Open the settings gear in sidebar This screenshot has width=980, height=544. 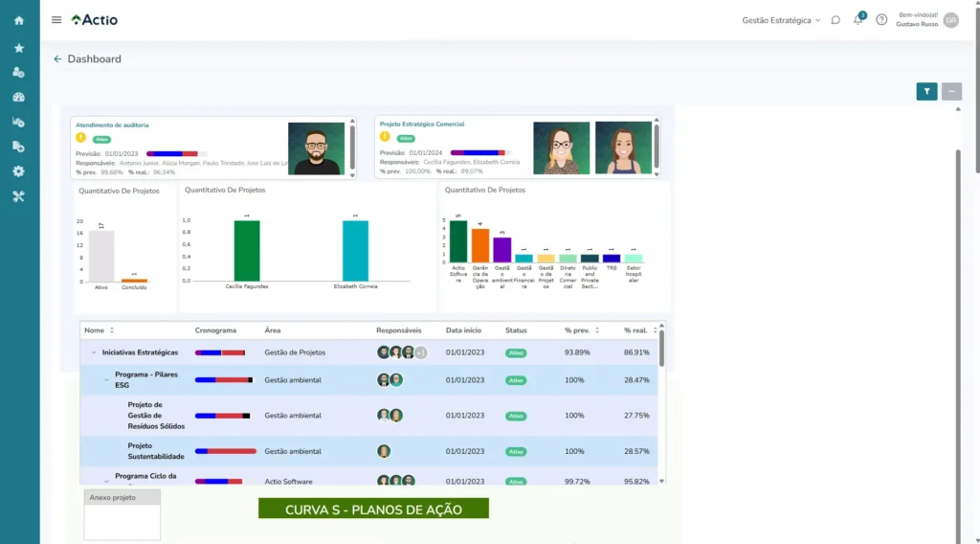19,171
